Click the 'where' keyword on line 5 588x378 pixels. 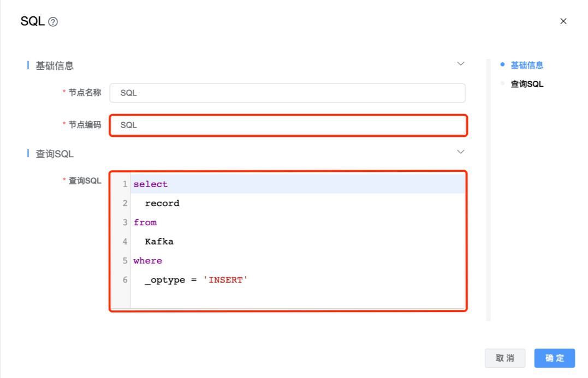click(148, 261)
